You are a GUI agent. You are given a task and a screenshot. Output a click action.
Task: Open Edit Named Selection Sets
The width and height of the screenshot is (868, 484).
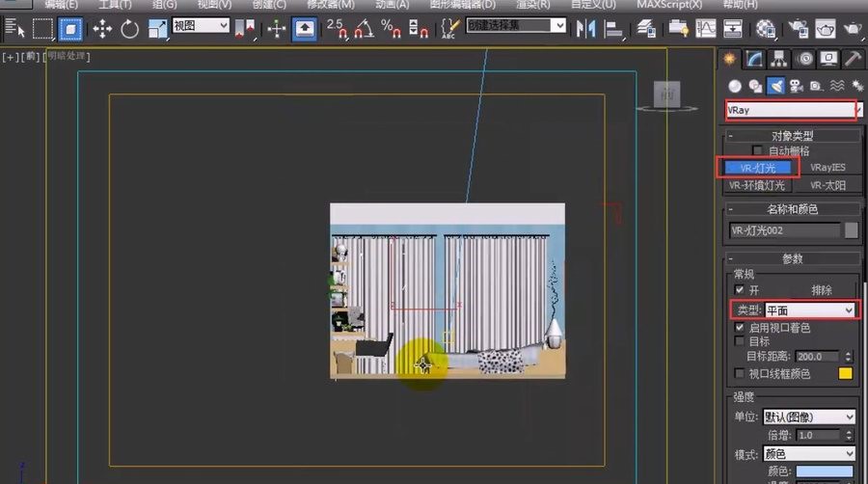pos(450,28)
